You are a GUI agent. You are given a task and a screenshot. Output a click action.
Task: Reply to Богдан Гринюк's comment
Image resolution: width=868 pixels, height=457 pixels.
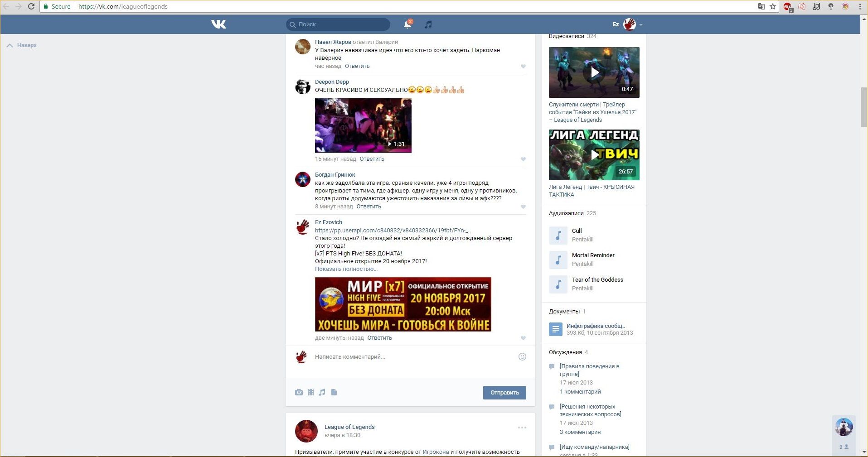tap(369, 207)
